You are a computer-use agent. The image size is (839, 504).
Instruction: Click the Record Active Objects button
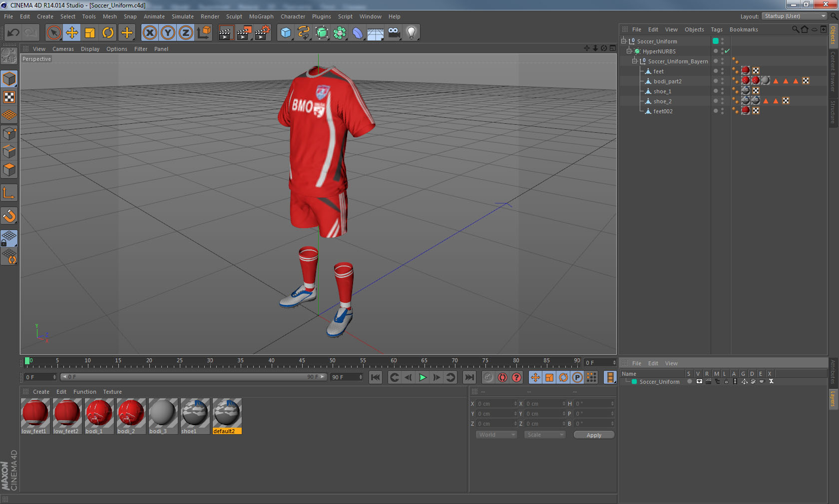[x=488, y=377]
